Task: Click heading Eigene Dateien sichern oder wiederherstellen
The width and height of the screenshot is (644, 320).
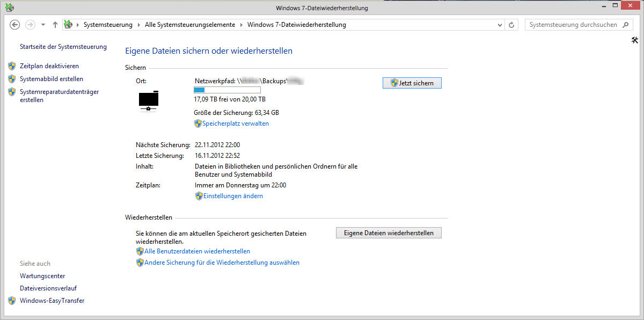Action: (x=209, y=51)
